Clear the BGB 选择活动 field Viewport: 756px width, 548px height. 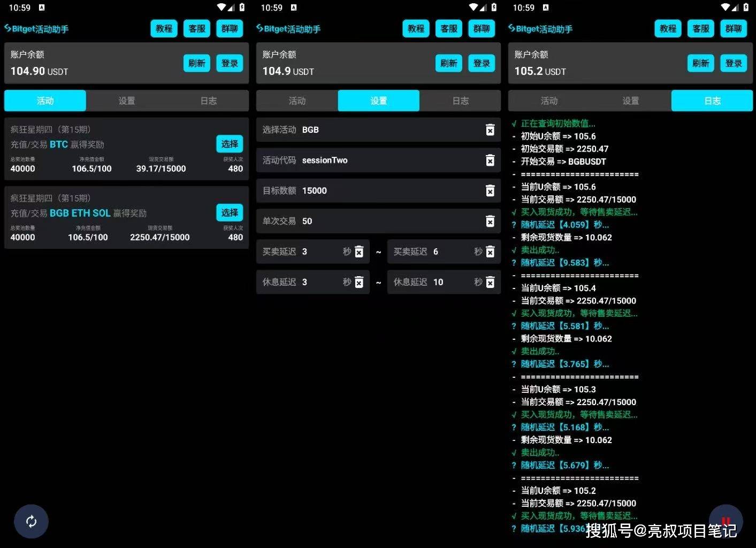[x=490, y=130]
